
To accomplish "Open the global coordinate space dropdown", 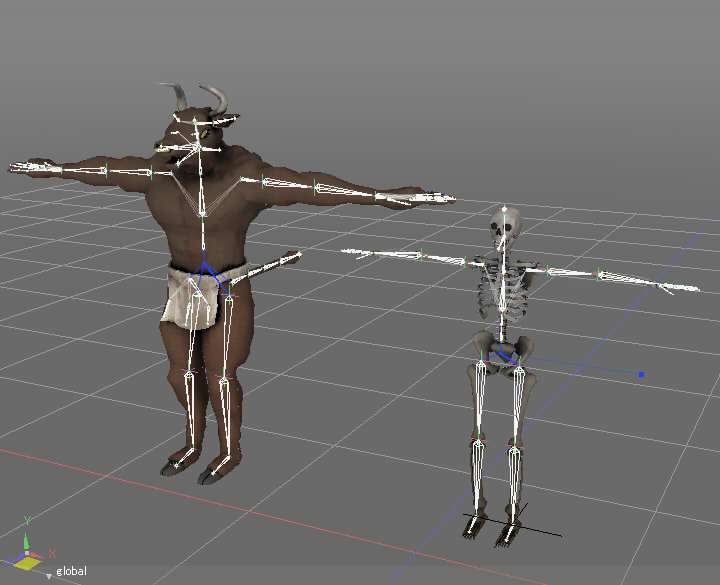I will coord(70,571).
